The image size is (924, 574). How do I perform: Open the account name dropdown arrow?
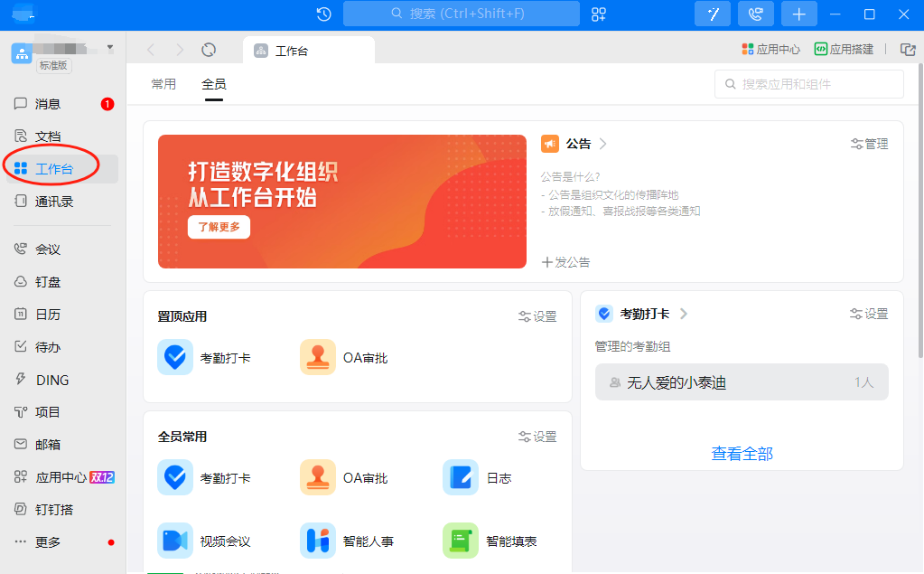click(x=111, y=47)
